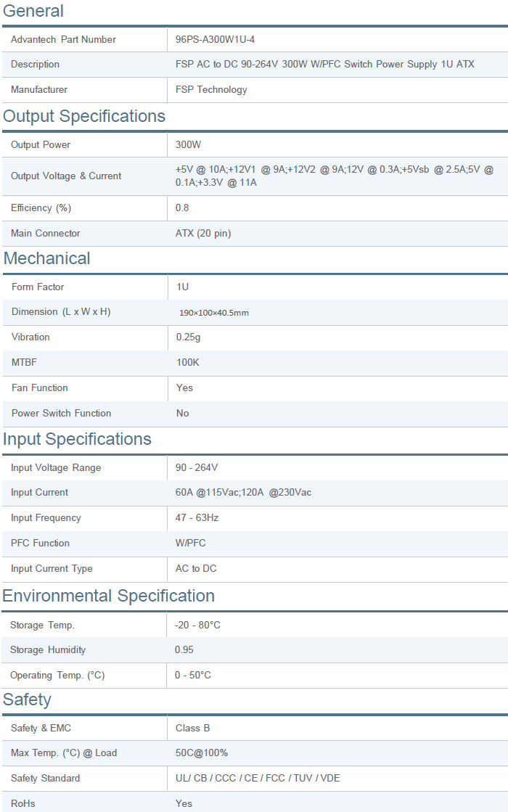Select the Fan Function Yes value
The image size is (508, 812).
(x=184, y=388)
